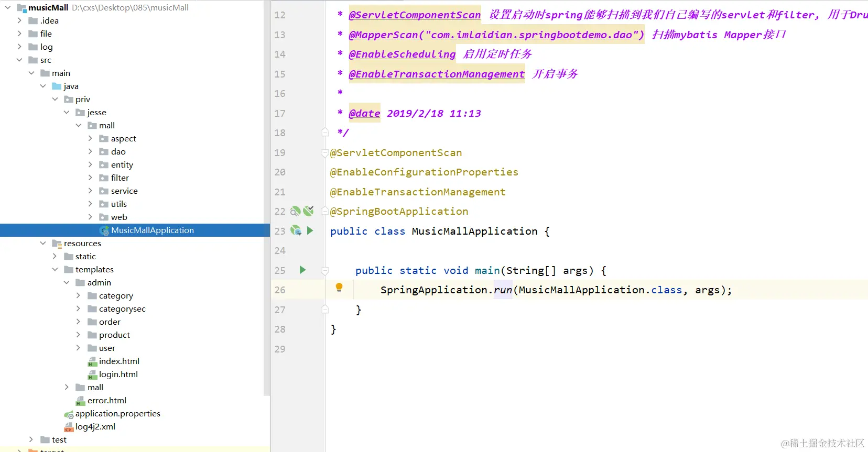Click the filter package icon
The image size is (868, 452).
tap(104, 178)
